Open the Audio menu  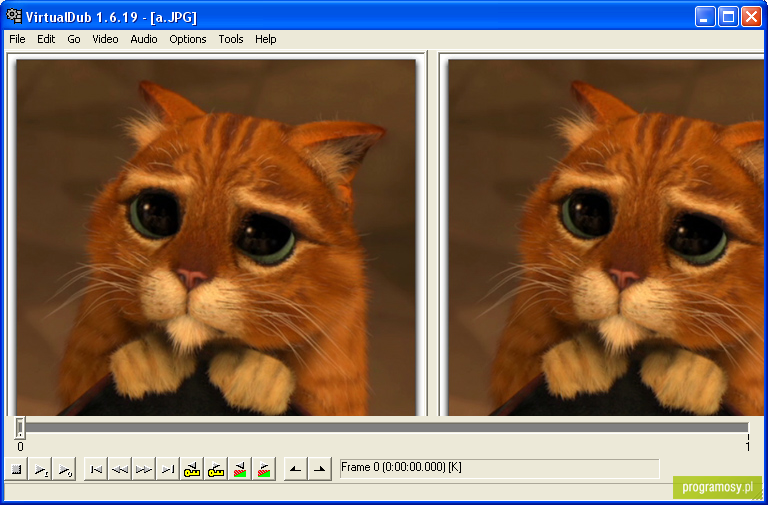pos(144,39)
